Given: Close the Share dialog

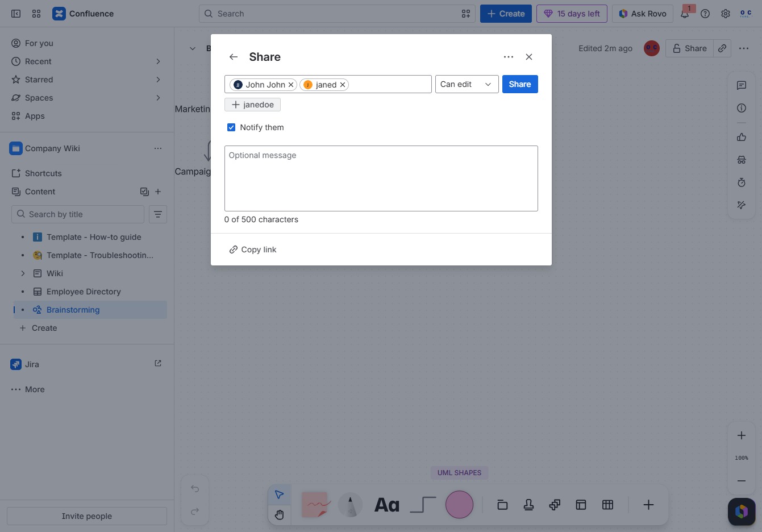Looking at the screenshot, I should [529, 57].
